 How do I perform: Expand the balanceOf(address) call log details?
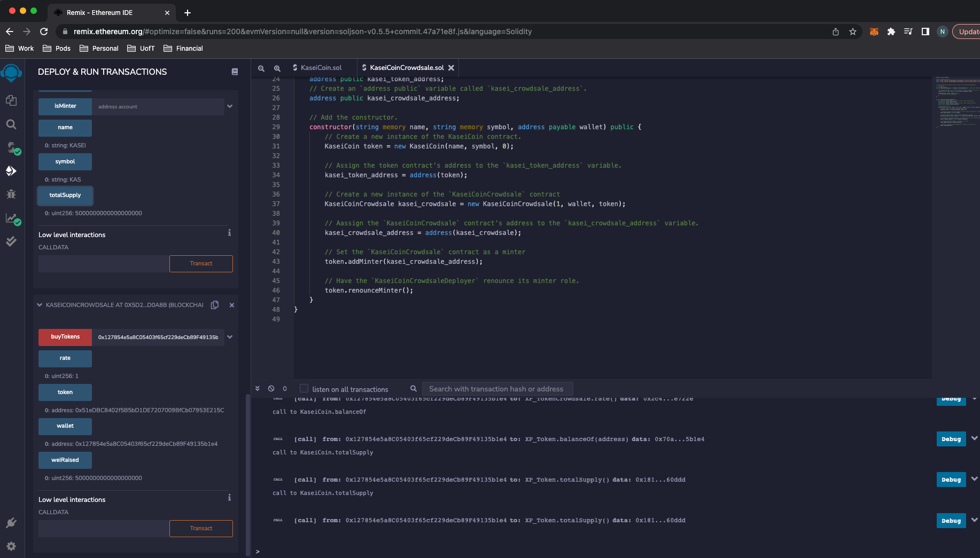tap(974, 438)
